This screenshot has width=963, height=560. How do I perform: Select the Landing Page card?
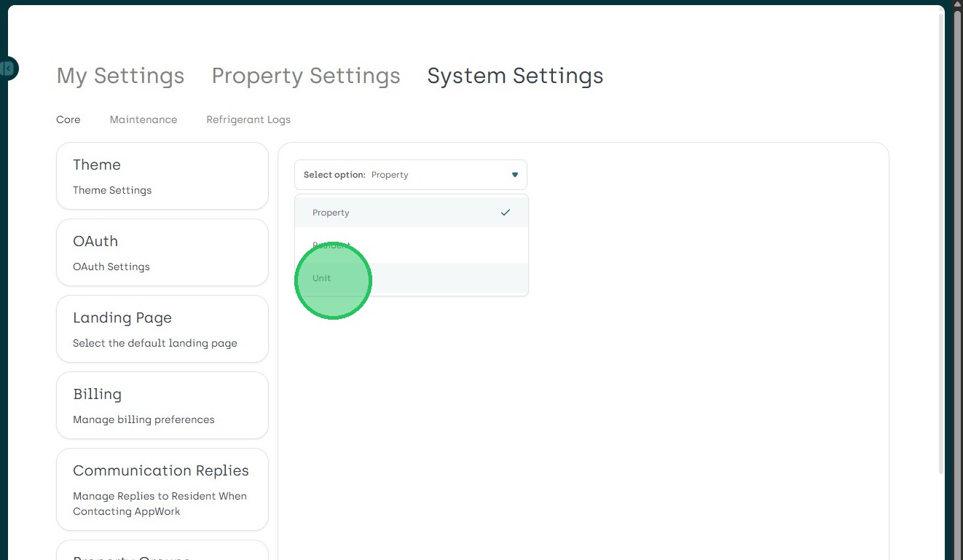point(162,329)
